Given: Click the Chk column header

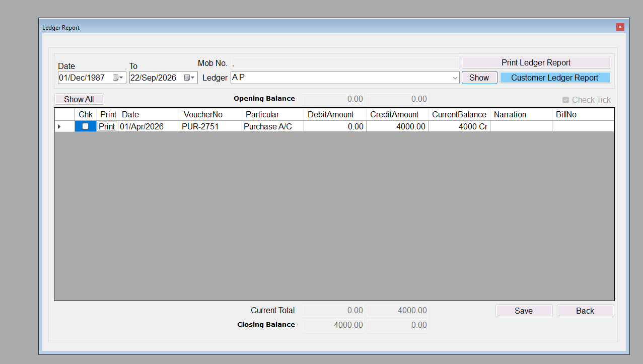Looking at the screenshot, I should 86,114.
